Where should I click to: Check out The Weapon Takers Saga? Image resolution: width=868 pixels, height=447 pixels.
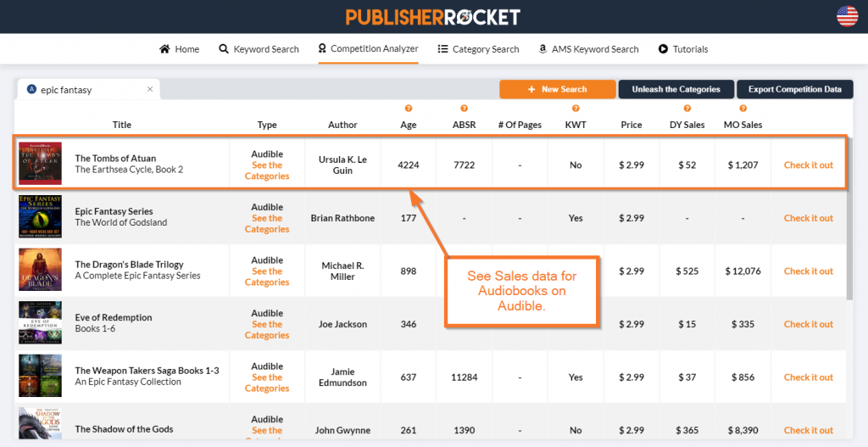coord(808,377)
